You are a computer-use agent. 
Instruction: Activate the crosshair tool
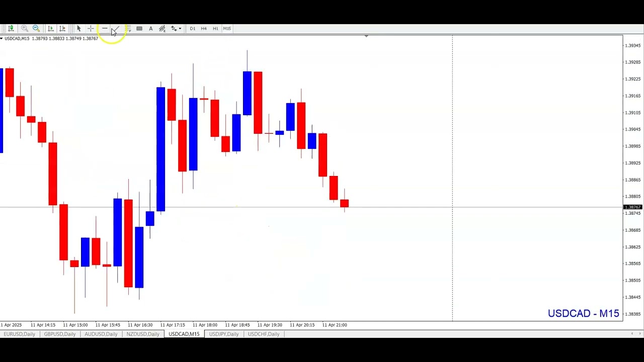[91, 29]
